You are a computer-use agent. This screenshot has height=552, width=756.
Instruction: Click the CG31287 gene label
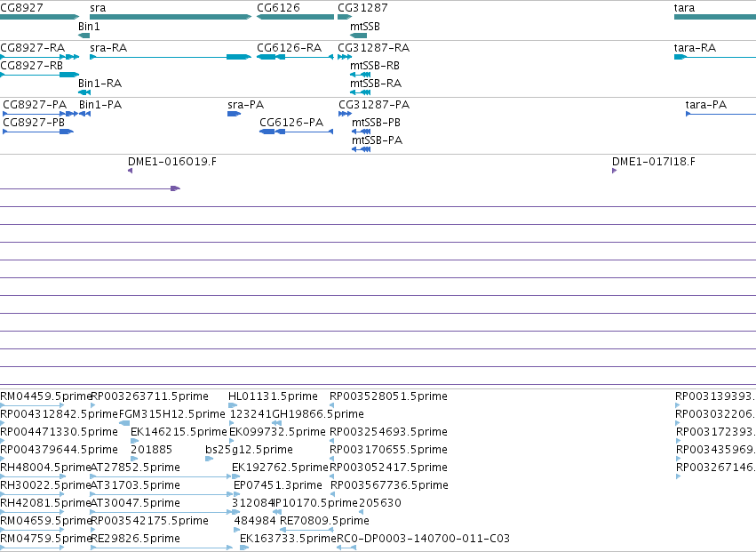tap(362, 8)
